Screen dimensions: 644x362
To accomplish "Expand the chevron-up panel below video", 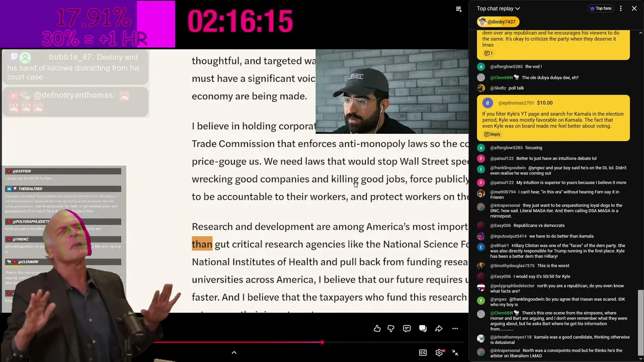I will point(234,352).
